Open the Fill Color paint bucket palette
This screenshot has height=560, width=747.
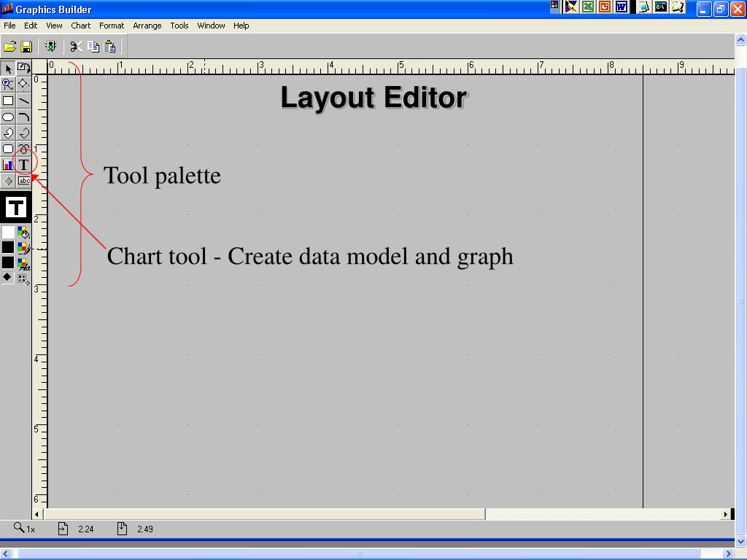point(23,233)
